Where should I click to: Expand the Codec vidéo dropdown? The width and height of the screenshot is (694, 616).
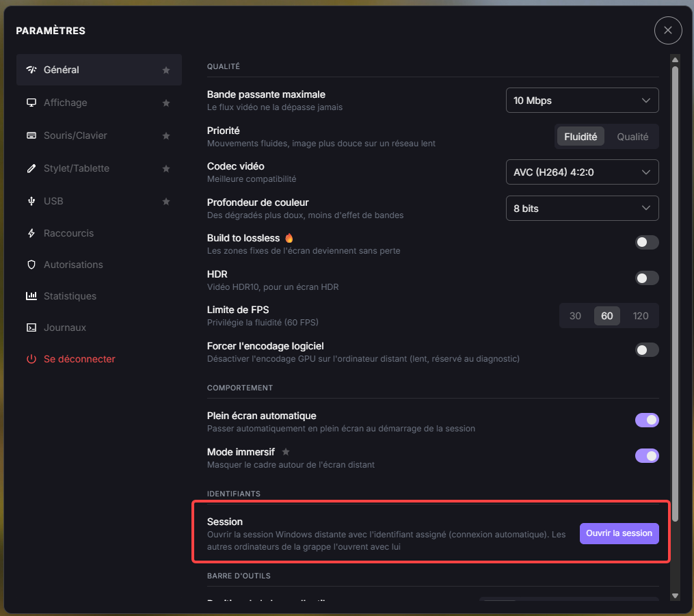tap(582, 172)
